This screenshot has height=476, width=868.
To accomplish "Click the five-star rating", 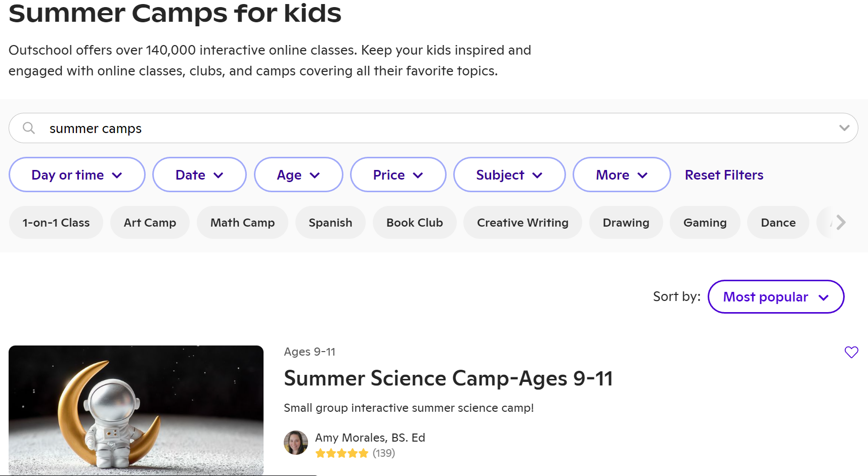I will (x=342, y=453).
